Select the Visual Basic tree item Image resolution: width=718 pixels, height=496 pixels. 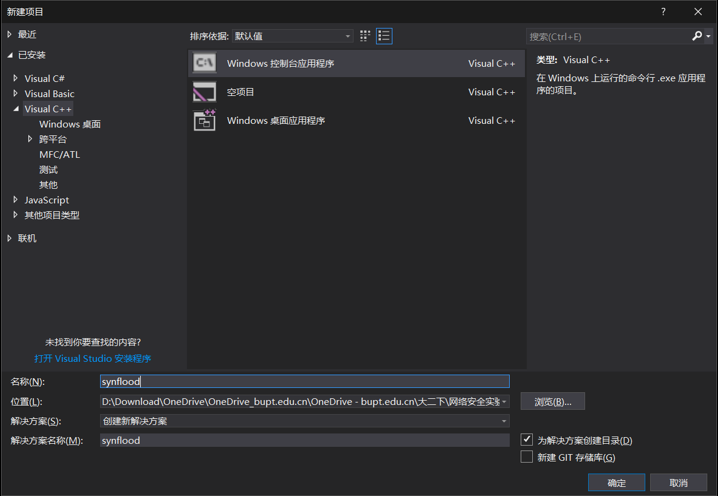[x=49, y=93]
